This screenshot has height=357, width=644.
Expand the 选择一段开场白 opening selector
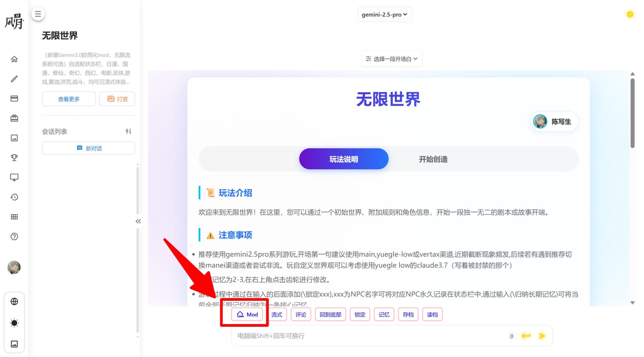click(x=391, y=58)
